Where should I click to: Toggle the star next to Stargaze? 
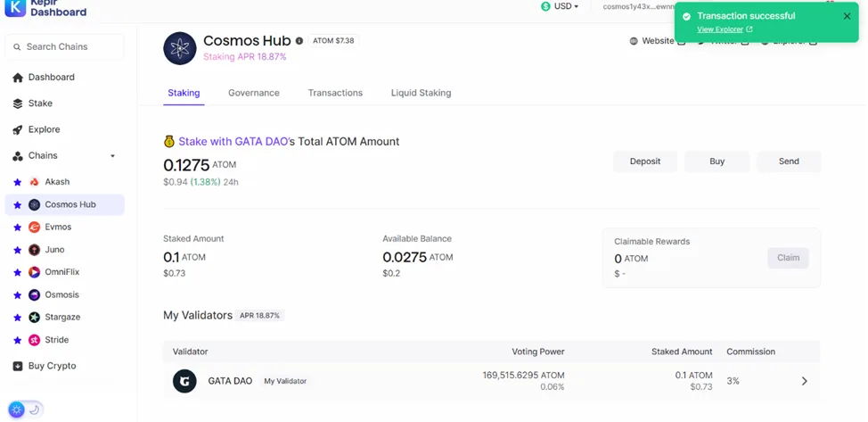[x=17, y=318]
